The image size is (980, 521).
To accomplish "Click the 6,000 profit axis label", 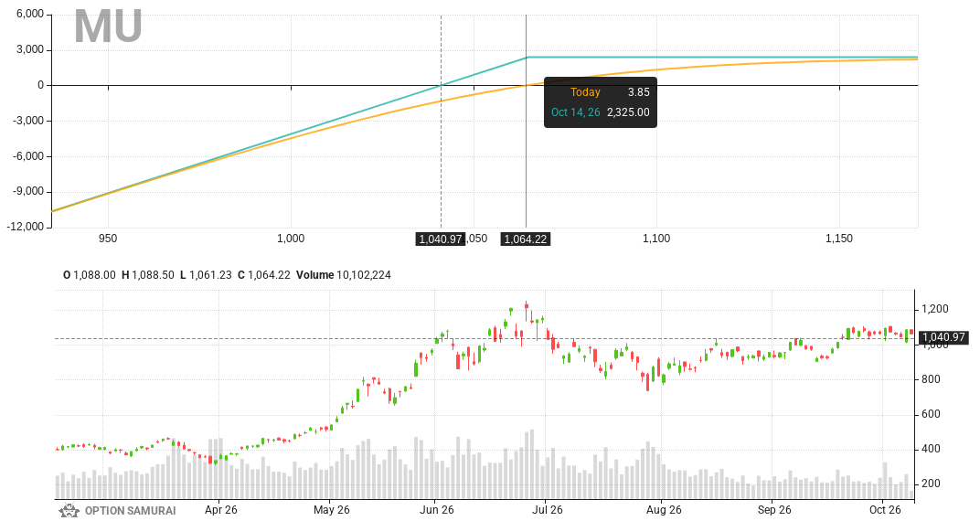I will click(30, 14).
